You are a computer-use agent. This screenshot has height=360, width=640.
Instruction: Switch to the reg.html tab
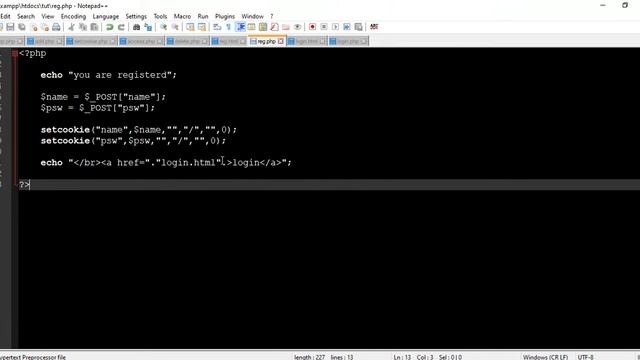[x=229, y=41]
